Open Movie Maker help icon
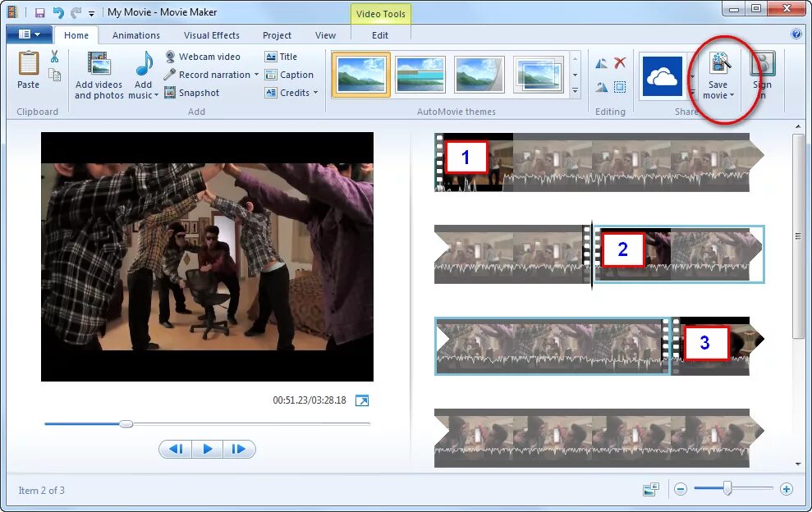This screenshot has height=512, width=812. [x=796, y=34]
